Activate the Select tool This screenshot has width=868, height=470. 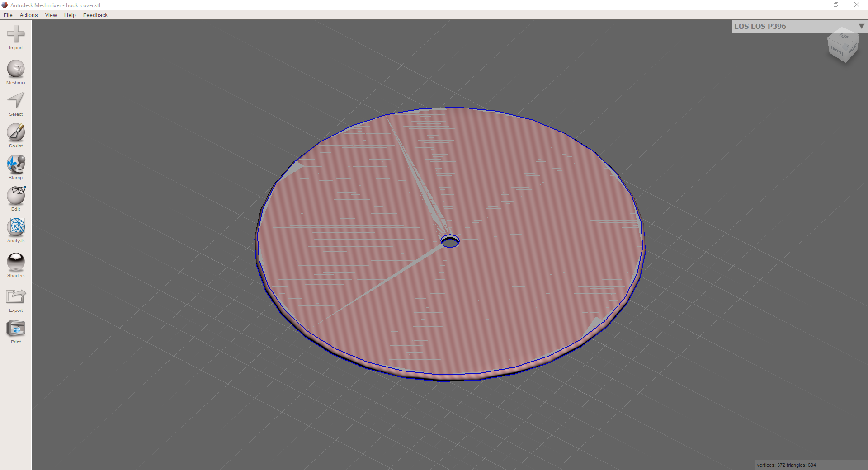pos(16,101)
